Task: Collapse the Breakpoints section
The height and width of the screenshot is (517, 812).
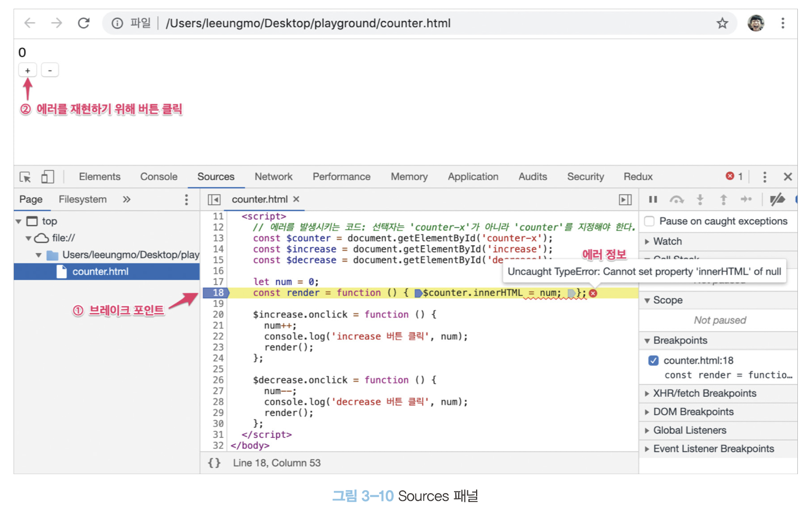Action: pyautogui.click(x=647, y=341)
